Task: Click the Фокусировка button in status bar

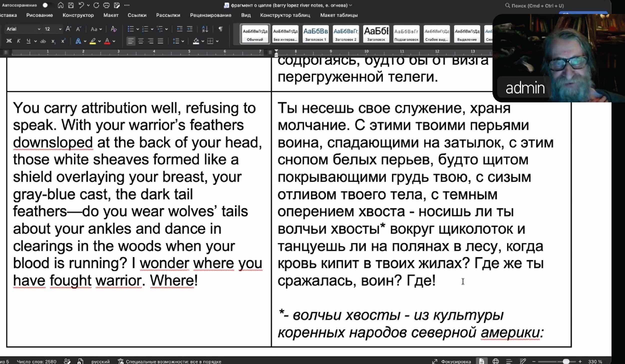Action: [451, 361]
